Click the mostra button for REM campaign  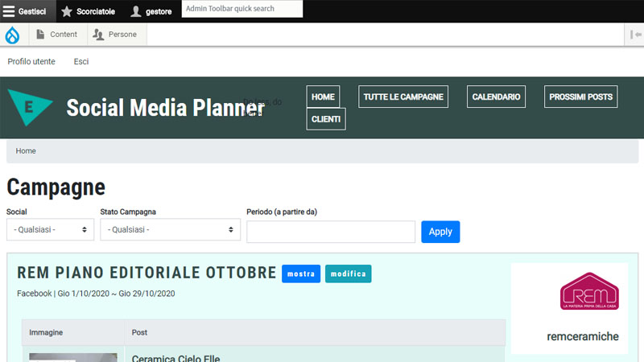click(301, 274)
